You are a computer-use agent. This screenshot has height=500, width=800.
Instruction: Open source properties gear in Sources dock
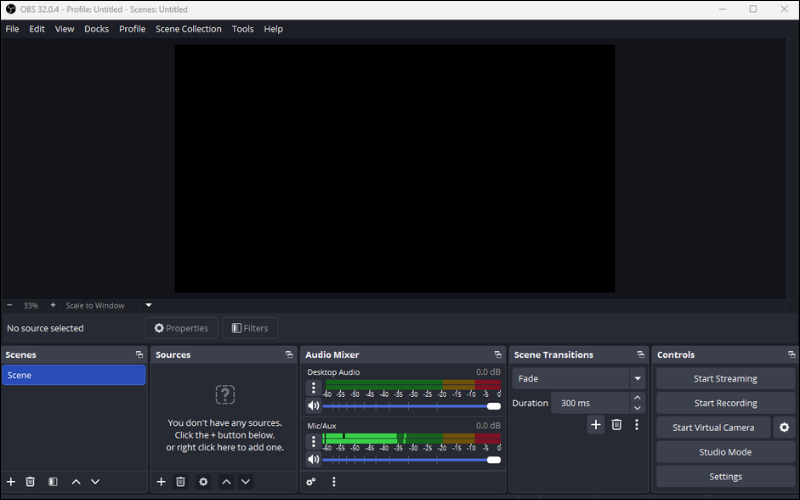203,482
